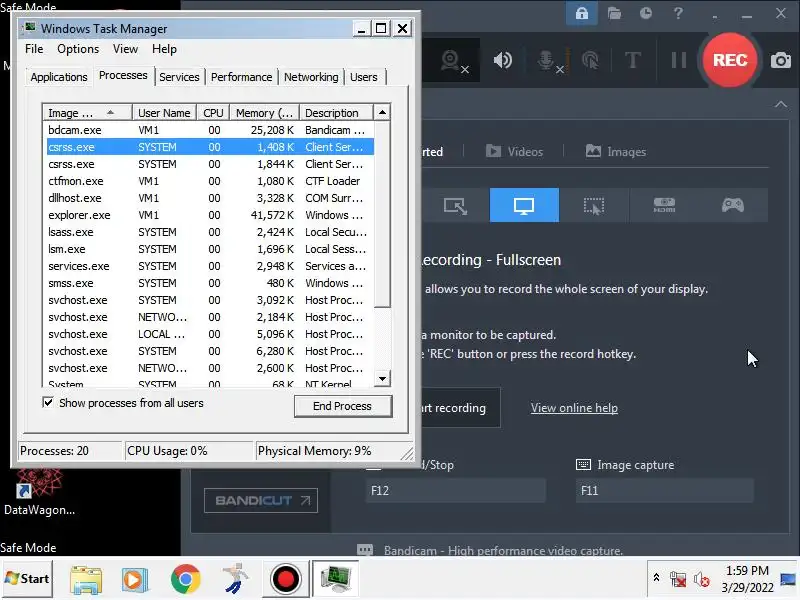Screen dimensions: 800x600
Task: Click the Bandicam lock icon
Action: (582, 13)
